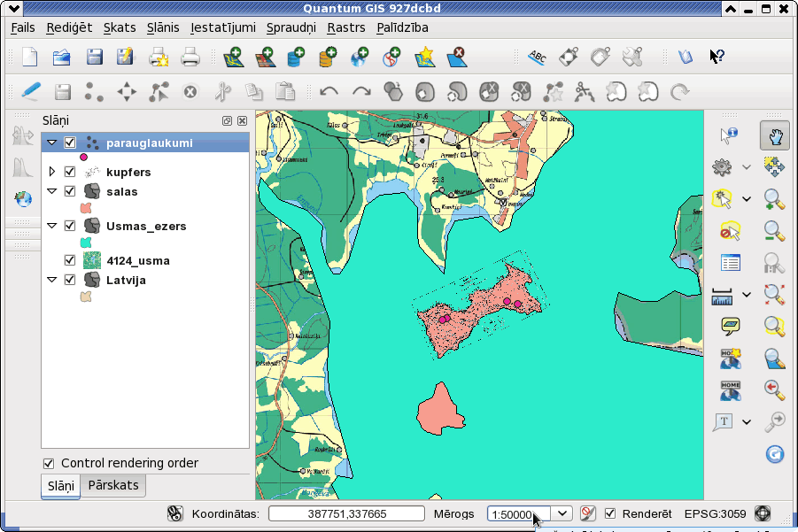
Task: Open the Slānis menu
Action: pyautogui.click(x=163, y=27)
